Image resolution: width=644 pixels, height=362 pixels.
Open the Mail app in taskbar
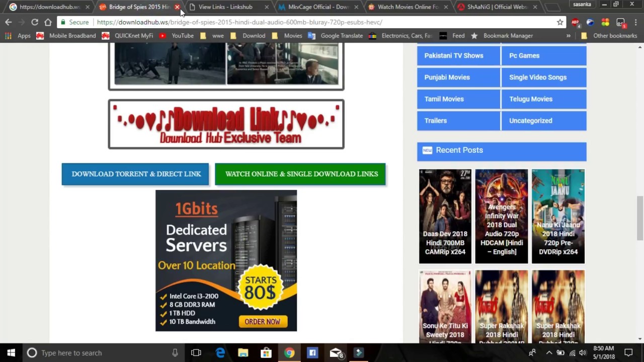pyautogui.click(x=336, y=353)
